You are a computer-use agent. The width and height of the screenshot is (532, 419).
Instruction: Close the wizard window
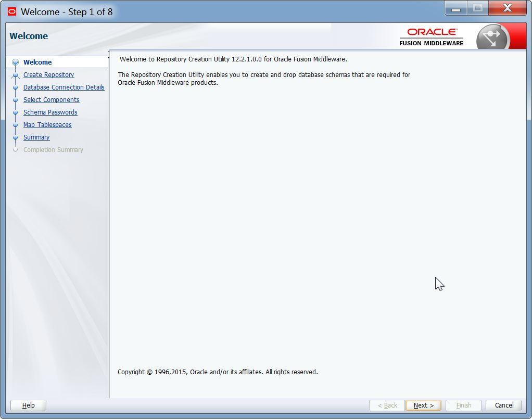508,8
